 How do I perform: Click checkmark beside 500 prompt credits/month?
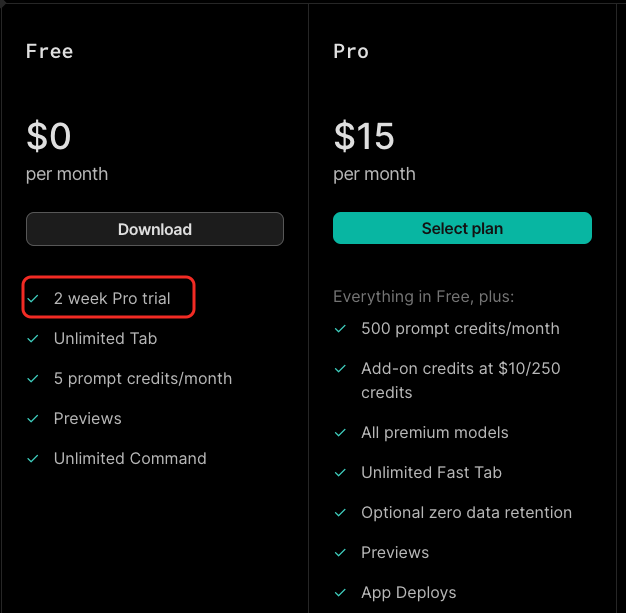340,329
